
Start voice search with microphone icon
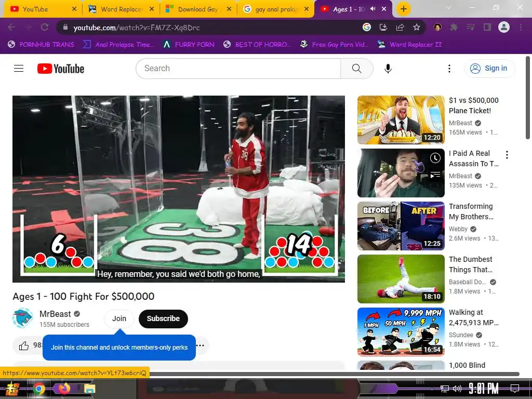(x=388, y=69)
